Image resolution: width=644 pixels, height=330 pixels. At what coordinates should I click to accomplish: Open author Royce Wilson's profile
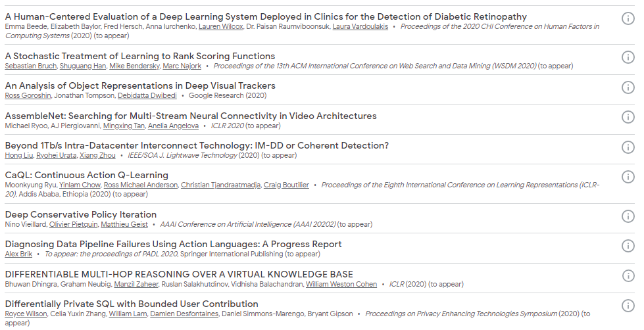click(x=24, y=314)
